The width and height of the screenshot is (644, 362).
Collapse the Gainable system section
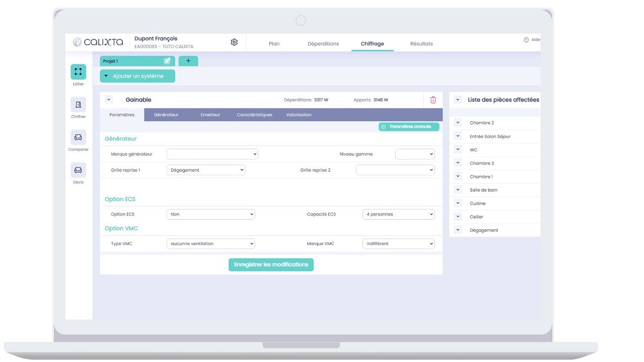tap(108, 99)
